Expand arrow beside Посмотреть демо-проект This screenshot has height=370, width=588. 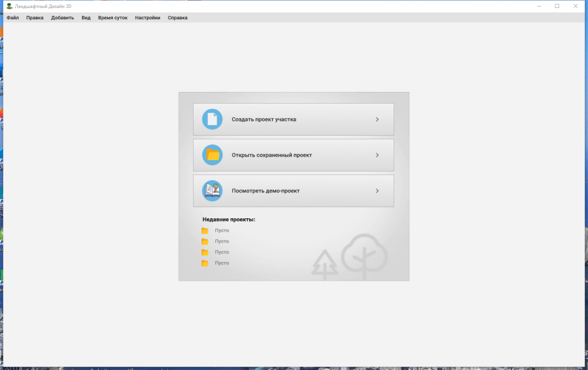coord(377,191)
